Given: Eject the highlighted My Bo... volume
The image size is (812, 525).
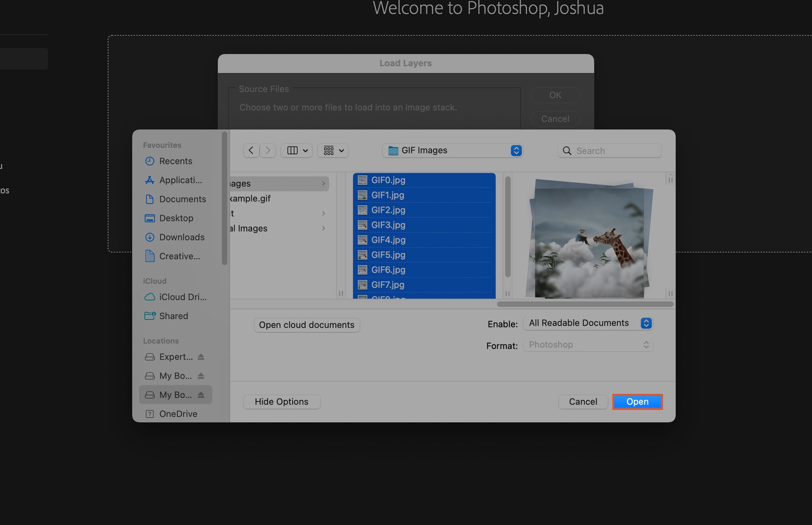Looking at the screenshot, I should click(201, 395).
